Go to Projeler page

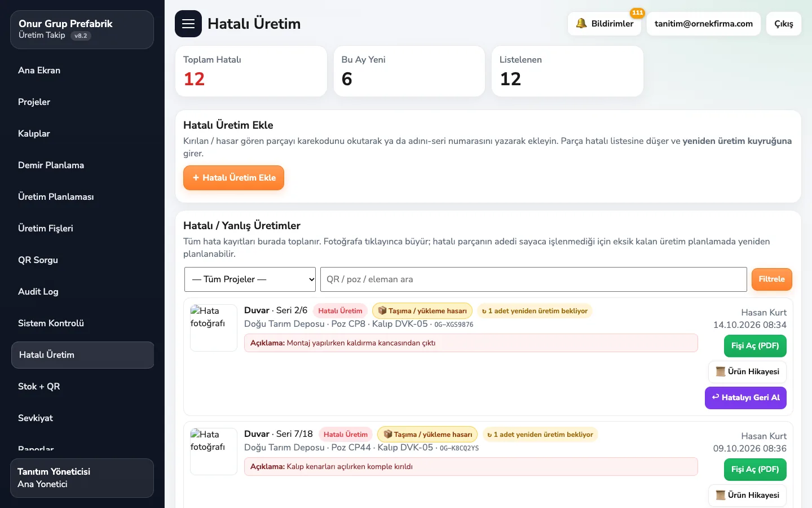pos(82,102)
